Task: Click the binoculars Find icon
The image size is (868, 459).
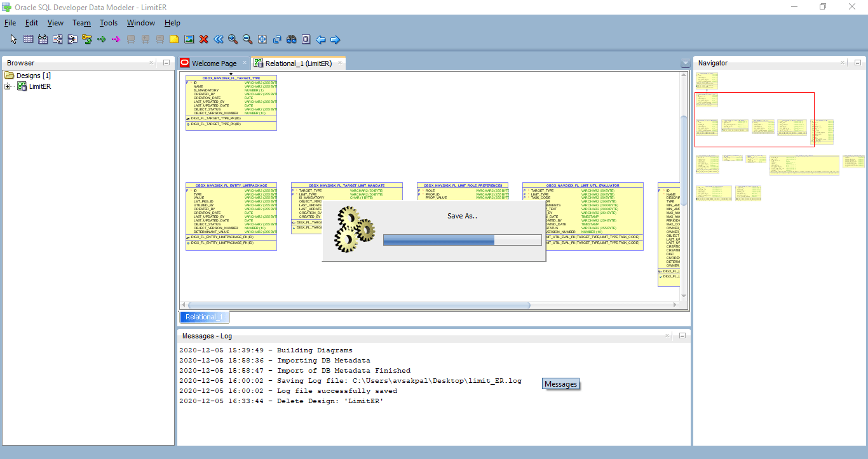Action: coord(292,39)
